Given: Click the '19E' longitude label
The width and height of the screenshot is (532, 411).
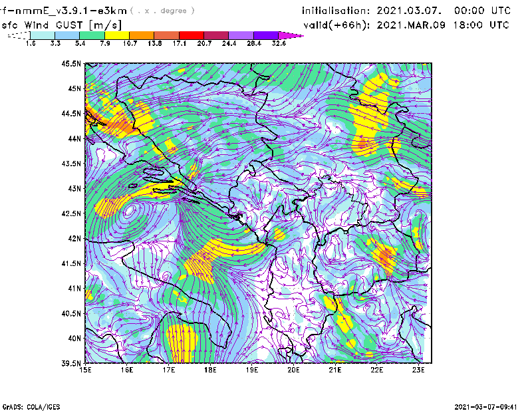Looking at the screenshot, I should click(x=252, y=370).
